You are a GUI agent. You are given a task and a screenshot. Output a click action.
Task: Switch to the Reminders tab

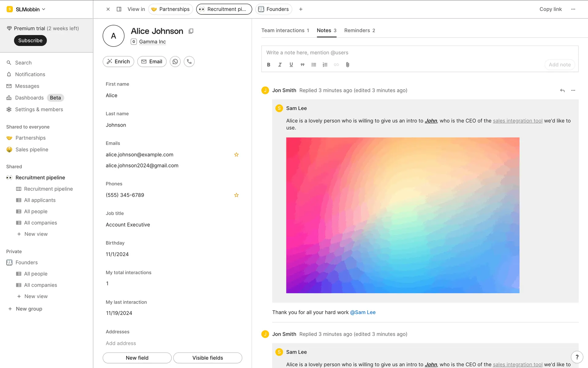[360, 30]
